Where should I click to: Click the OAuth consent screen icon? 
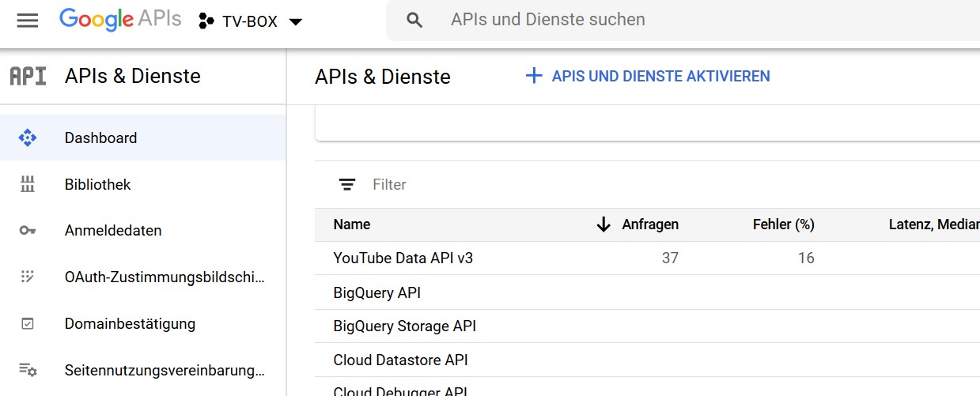pyautogui.click(x=28, y=277)
